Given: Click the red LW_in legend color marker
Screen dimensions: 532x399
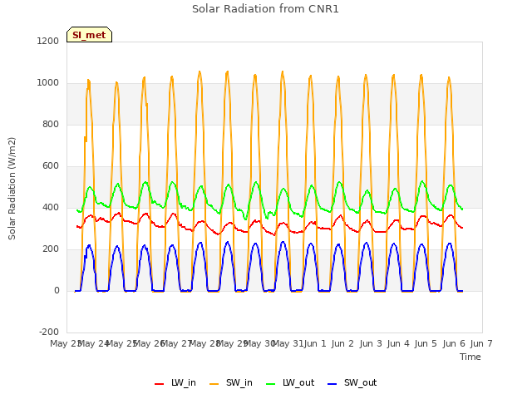Looking at the screenshot, I should coord(159,384).
